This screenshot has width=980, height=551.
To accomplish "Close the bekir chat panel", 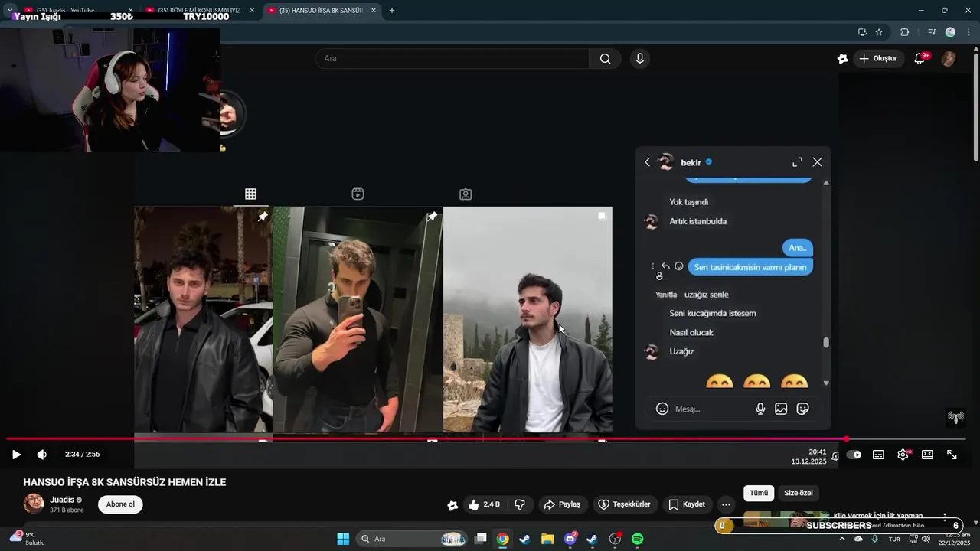I will [818, 162].
